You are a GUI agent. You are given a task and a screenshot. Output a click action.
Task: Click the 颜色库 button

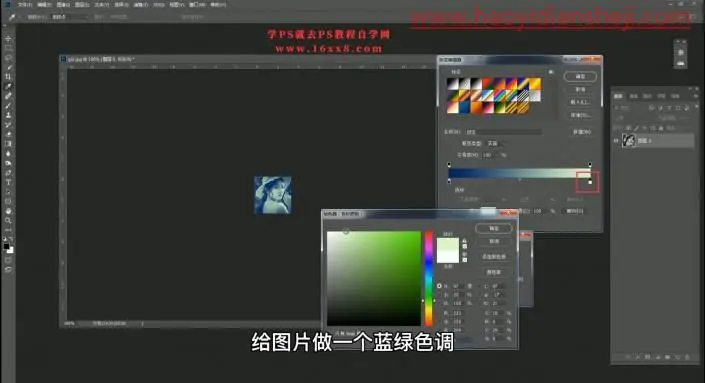click(494, 272)
